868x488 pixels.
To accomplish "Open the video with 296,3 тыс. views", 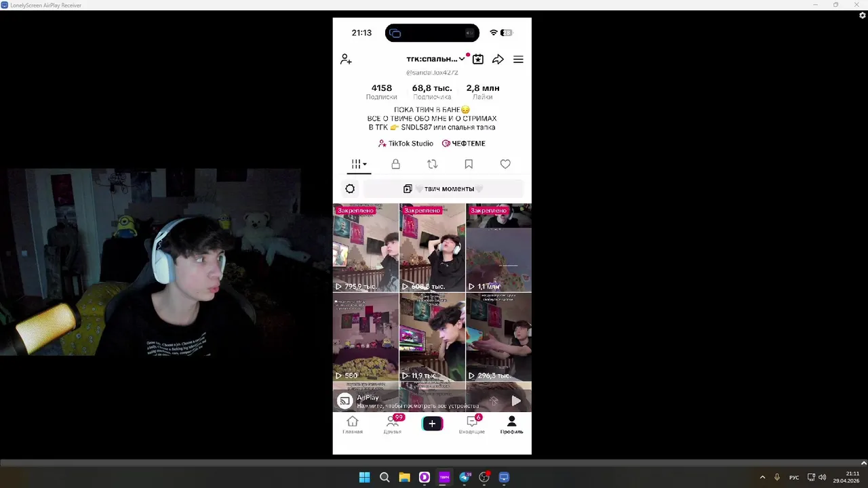I will pyautogui.click(x=498, y=337).
